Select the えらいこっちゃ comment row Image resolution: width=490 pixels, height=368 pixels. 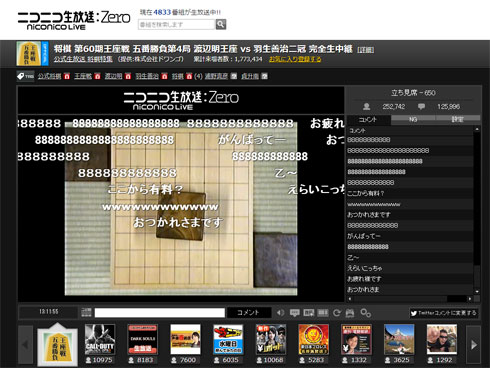pos(410,268)
